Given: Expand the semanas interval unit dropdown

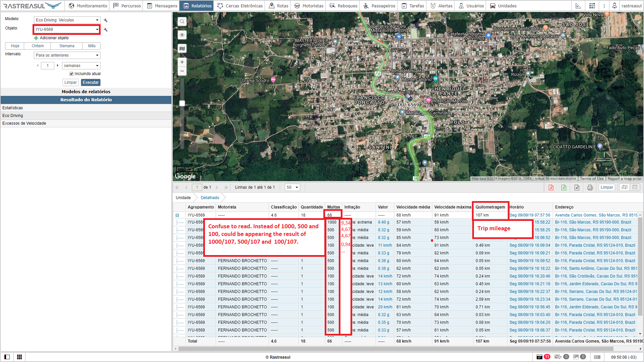Looking at the screenshot, I should pyautogui.click(x=81, y=66).
